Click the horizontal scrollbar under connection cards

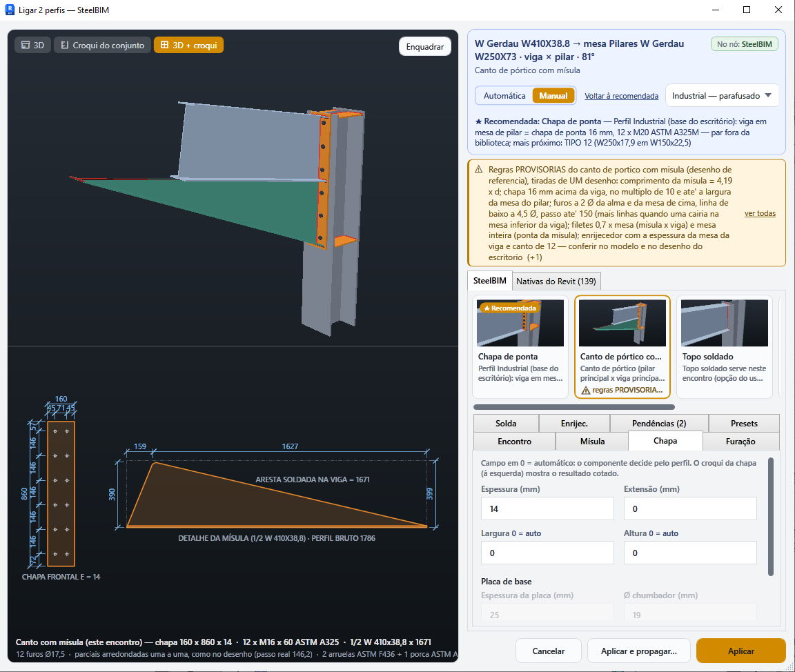coord(573,407)
